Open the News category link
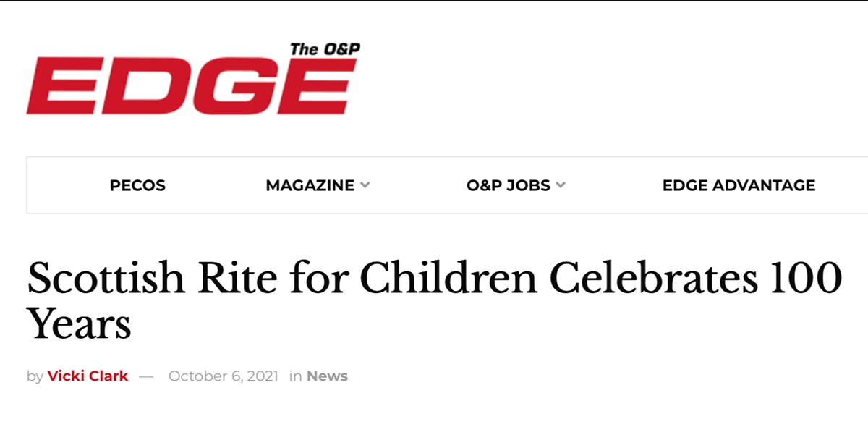The image size is (868, 448). point(327,376)
